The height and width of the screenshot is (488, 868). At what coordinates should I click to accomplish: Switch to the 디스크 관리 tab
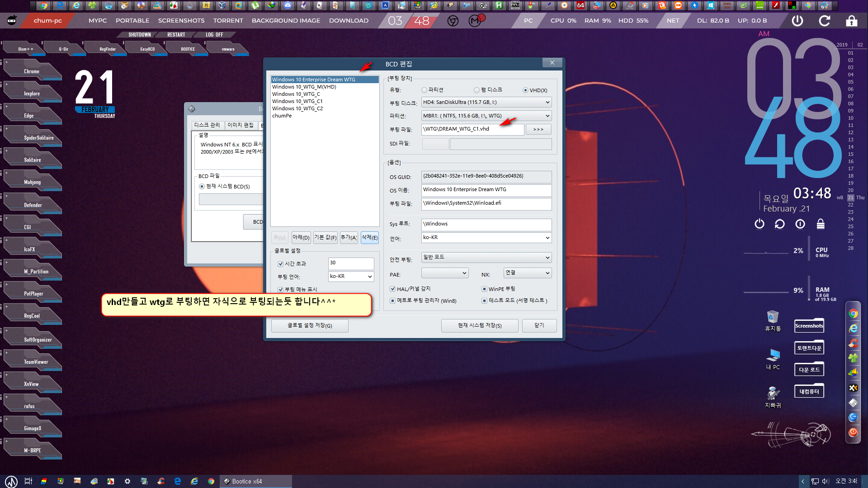[x=207, y=125]
